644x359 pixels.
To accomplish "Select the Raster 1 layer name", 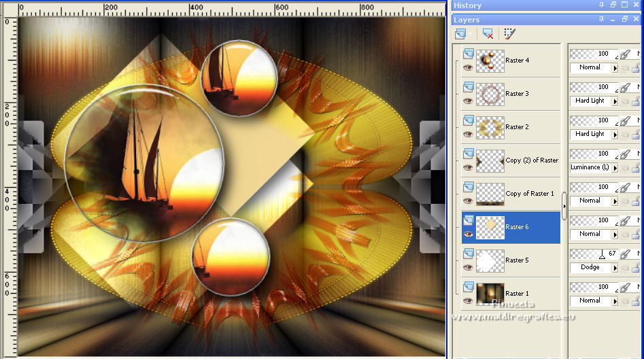I will (x=517, y=293).
